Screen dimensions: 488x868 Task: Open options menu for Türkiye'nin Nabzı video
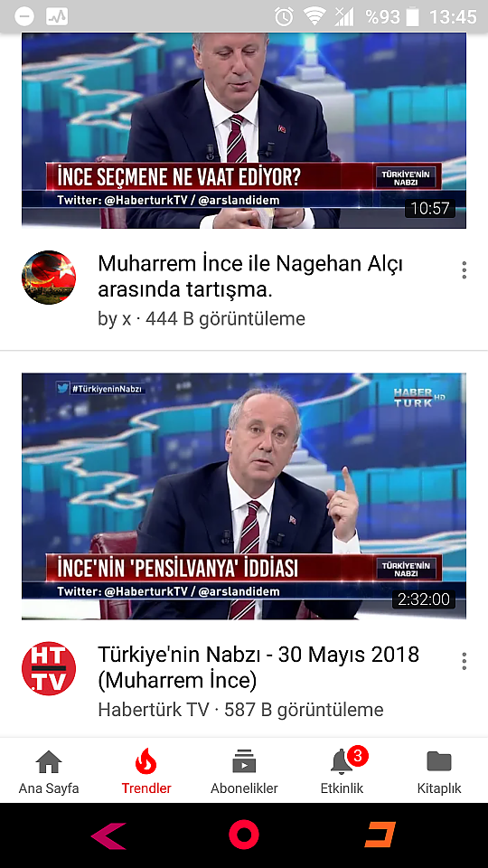click(x=464, y=661)
